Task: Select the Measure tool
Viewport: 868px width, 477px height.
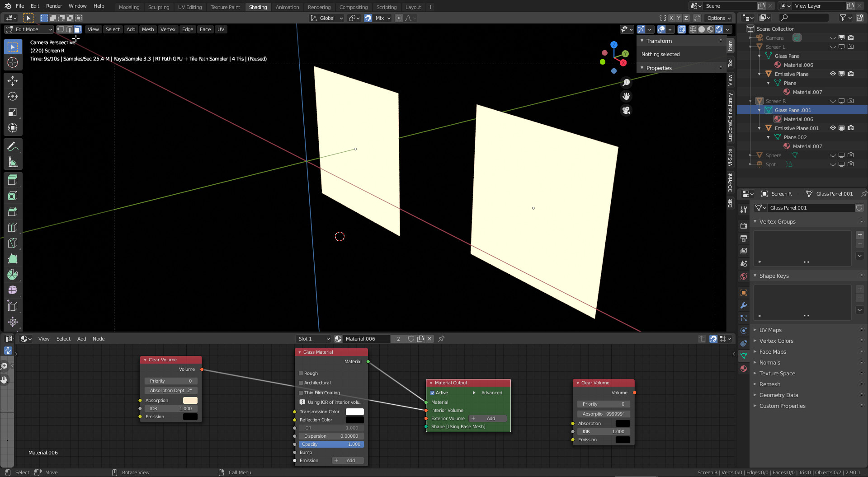Action: tap(13, 162)
